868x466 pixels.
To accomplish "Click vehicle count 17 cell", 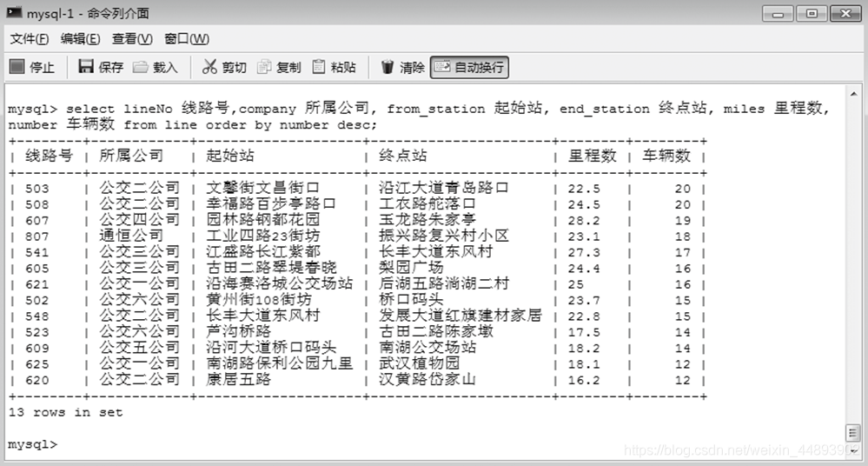I will (x=683, y=253).
